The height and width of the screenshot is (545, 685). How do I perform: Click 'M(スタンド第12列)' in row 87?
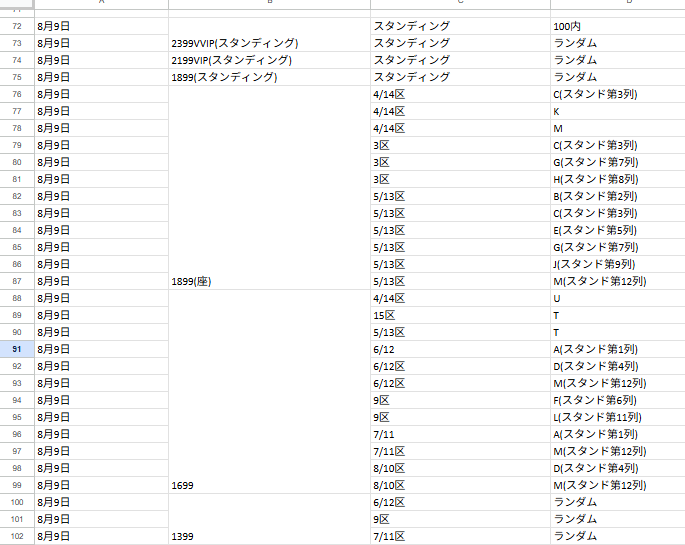coord(618,281)
